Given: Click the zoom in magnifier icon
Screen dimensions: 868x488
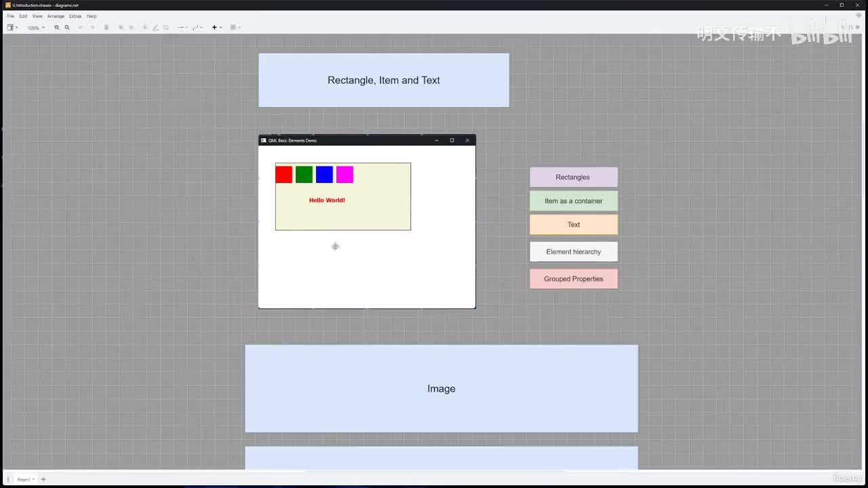Looking at the screenshot, I should 57,28.
